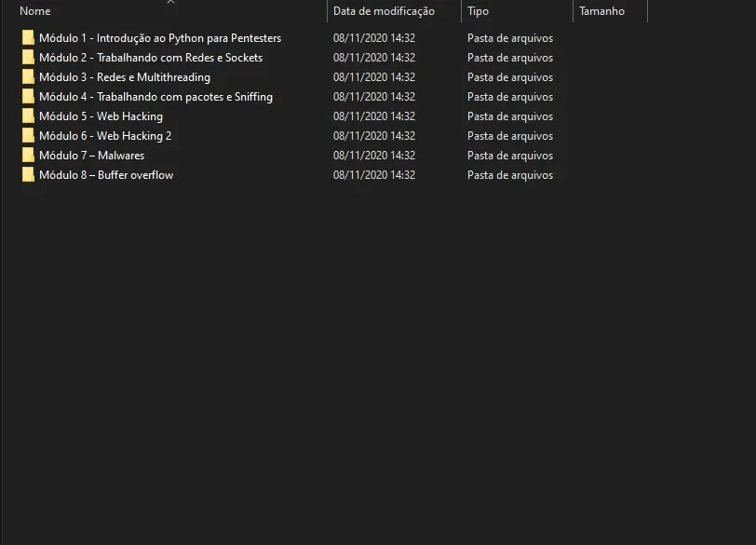Click the Módulo 5 folder icon
Viewport: 756px width, 545px height.
click(28, 116)
